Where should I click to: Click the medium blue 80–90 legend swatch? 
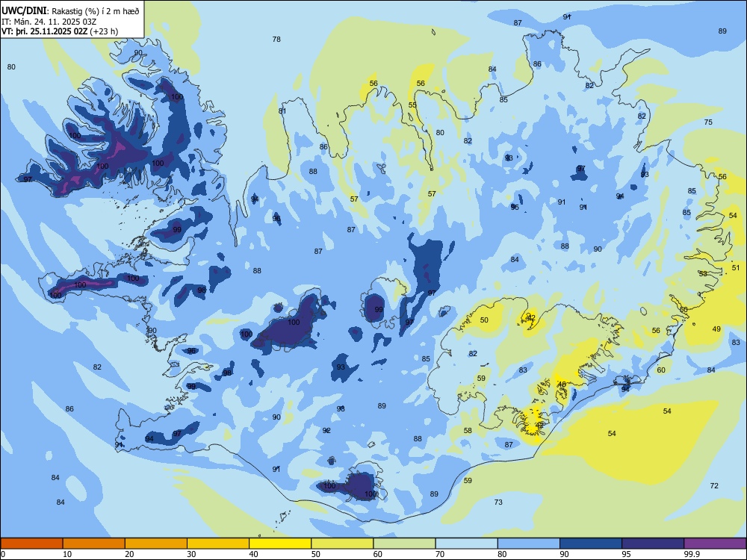click(x=529, y=544)
